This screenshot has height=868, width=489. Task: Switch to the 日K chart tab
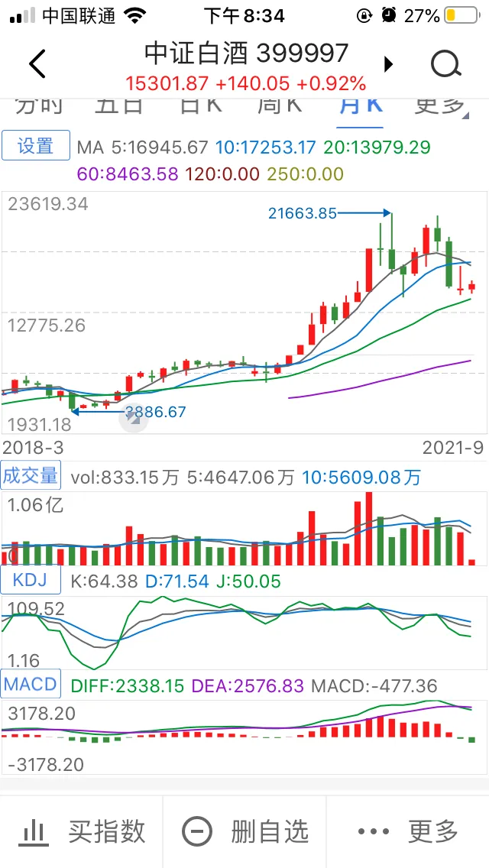tap(201, 105)
